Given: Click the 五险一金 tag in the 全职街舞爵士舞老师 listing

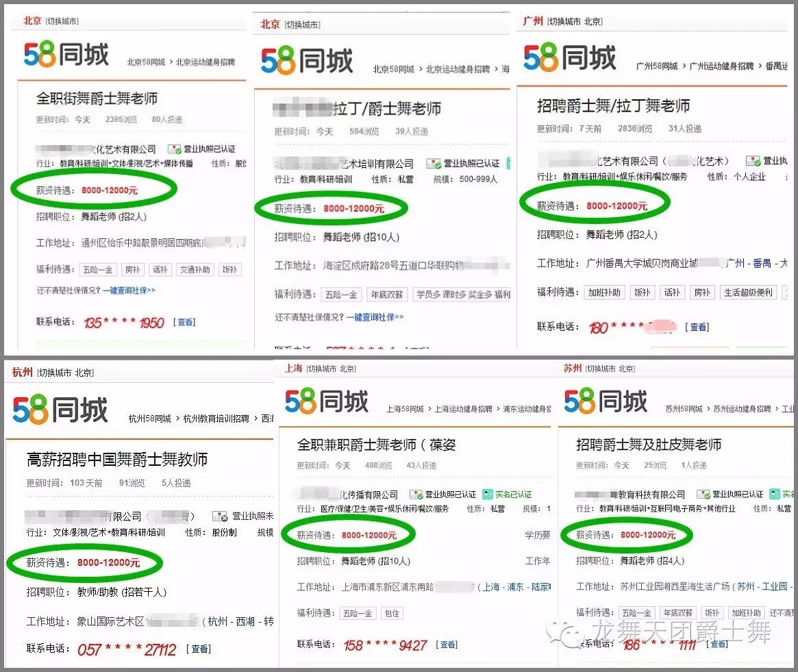Looking at the screenshot, I should (98, 269).
